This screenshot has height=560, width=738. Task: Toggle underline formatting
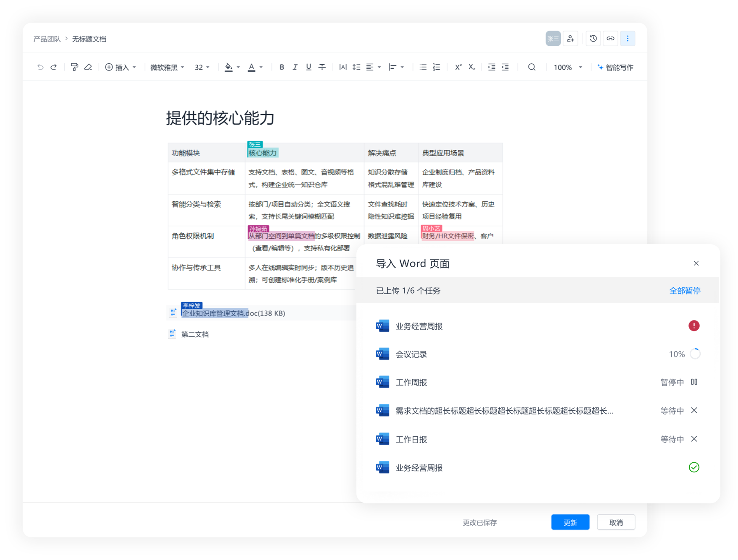(309, 67)
